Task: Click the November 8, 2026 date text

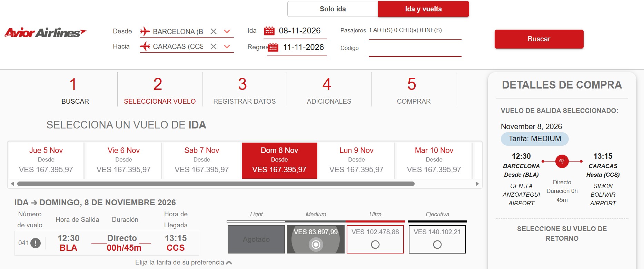Action: [532, 126]
